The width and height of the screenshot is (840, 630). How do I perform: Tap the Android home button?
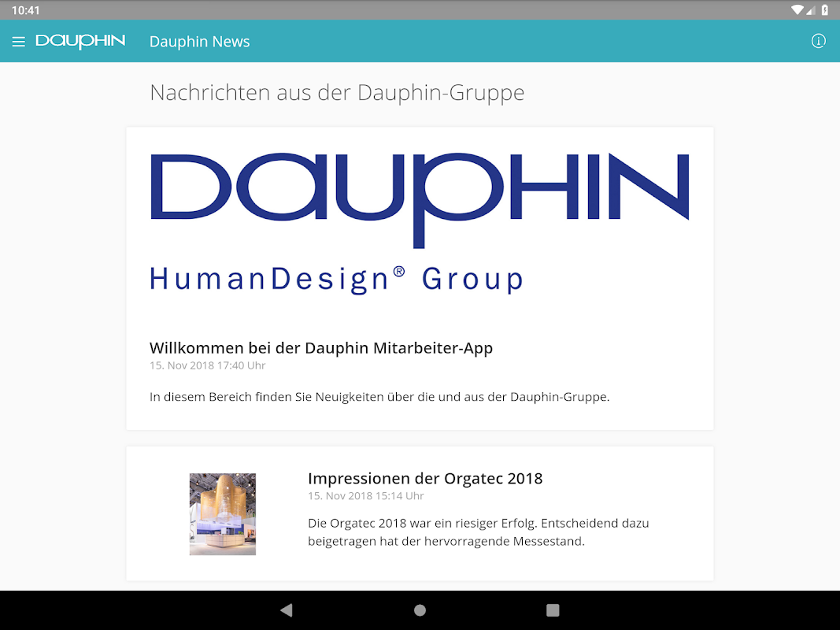pyautogui.click(x=420, y=610)
